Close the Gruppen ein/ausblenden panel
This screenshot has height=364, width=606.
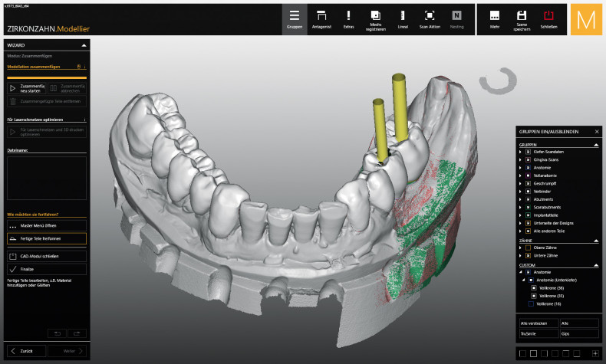pyautogui.click(x=597, y=132)
